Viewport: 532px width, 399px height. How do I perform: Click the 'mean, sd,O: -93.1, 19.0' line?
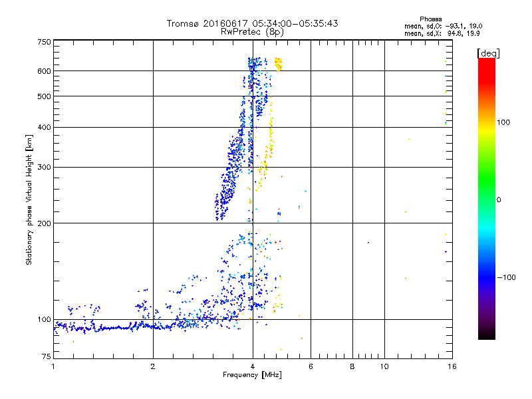point(443,26)
